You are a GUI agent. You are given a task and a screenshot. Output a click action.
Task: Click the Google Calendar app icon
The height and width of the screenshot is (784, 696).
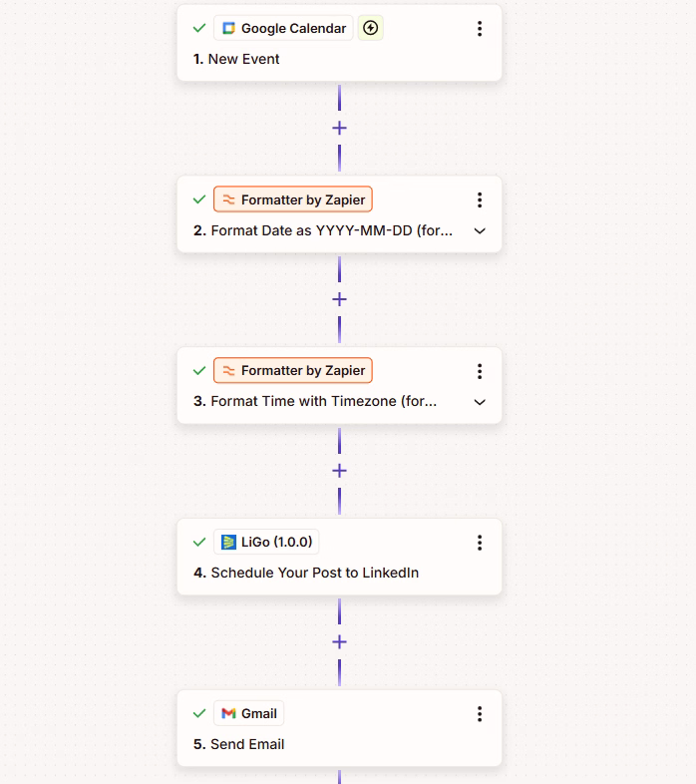click(x=229, y=29)
